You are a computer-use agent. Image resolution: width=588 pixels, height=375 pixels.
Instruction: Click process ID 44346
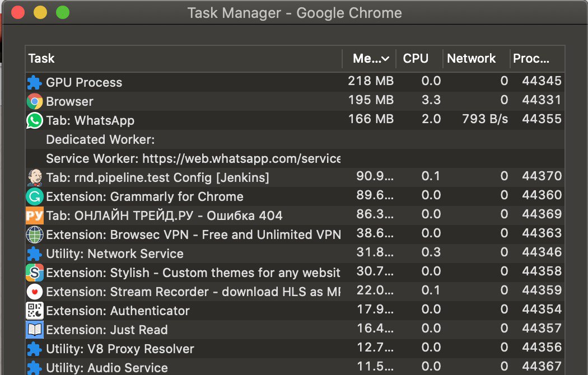pyautogui.click(x=542, y=252)
